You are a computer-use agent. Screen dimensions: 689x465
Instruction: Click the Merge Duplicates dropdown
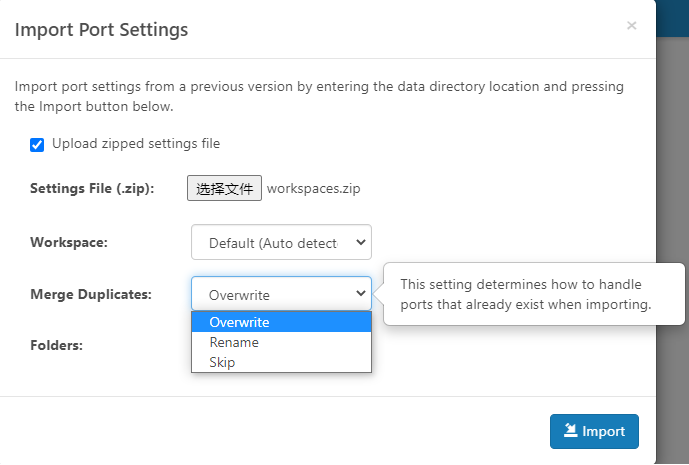click(281, 294)
